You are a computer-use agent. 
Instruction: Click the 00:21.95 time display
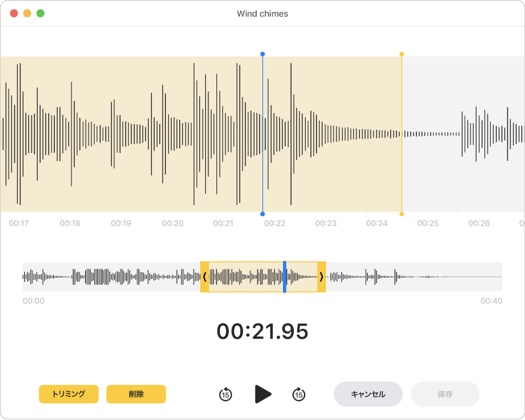[262, 330]
